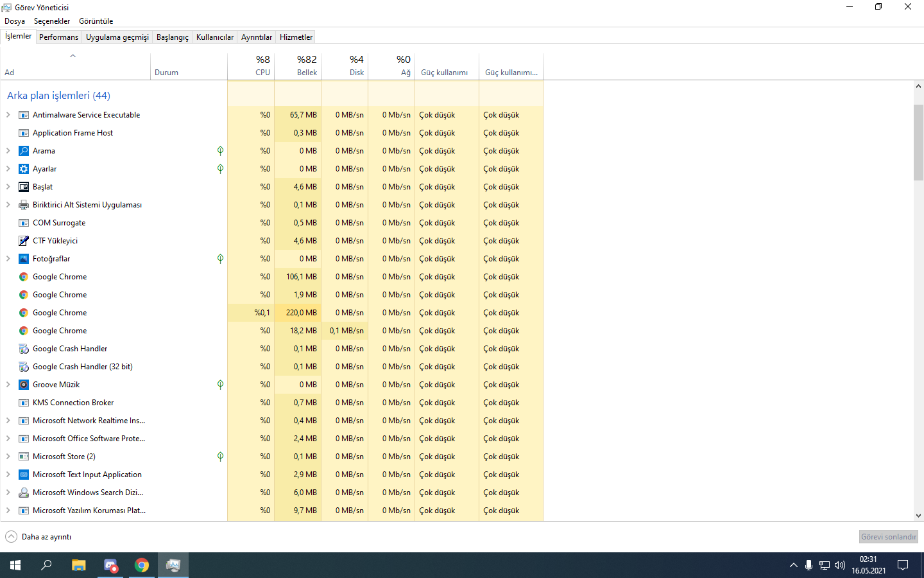This screenshot has width=924, height=578.
Task: Click the scrollbar up arrow
Action: point(918,86)
